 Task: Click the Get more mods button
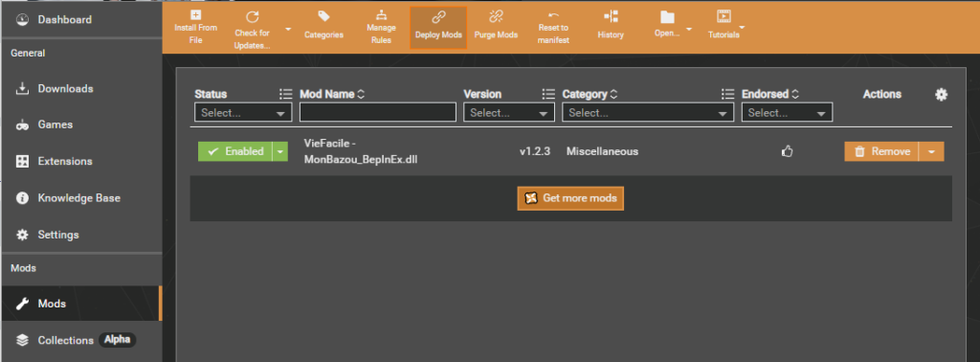pyautogui.click(x=570, y=198)
